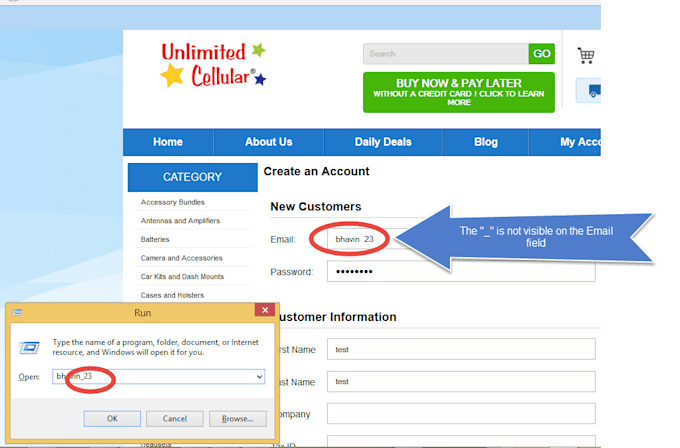This screenshot has width=680, height=448.
Task: Open Batteries category
Action: [155, 239]
